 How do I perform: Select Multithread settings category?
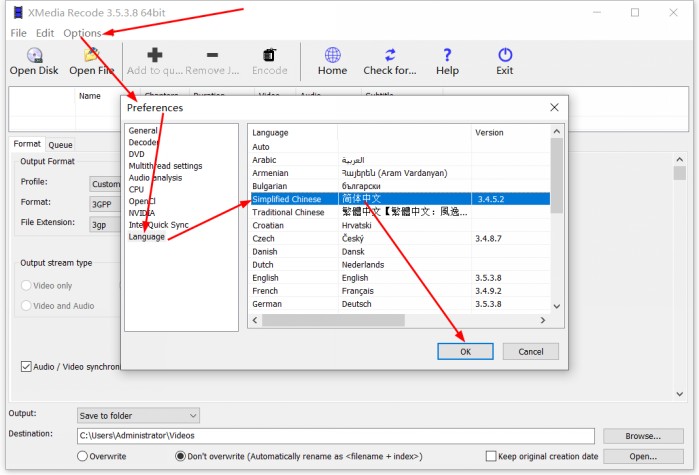pyautogui.click(x=165, y=166)
